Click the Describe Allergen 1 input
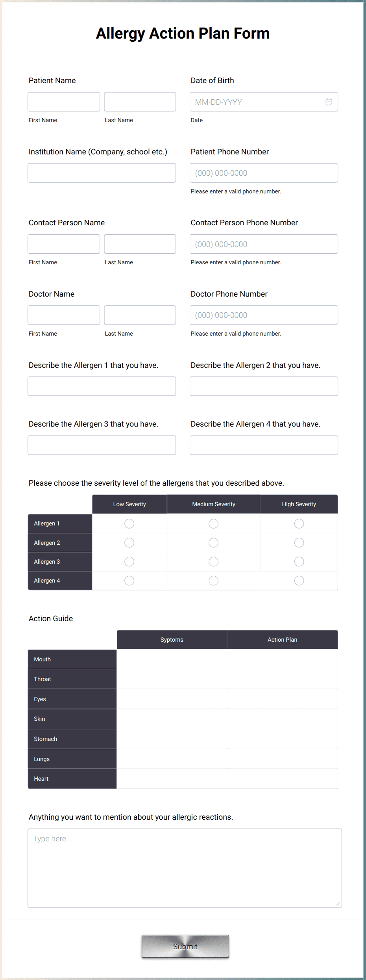The width and height of the screenshot is (366, 980). pos(102,386)
